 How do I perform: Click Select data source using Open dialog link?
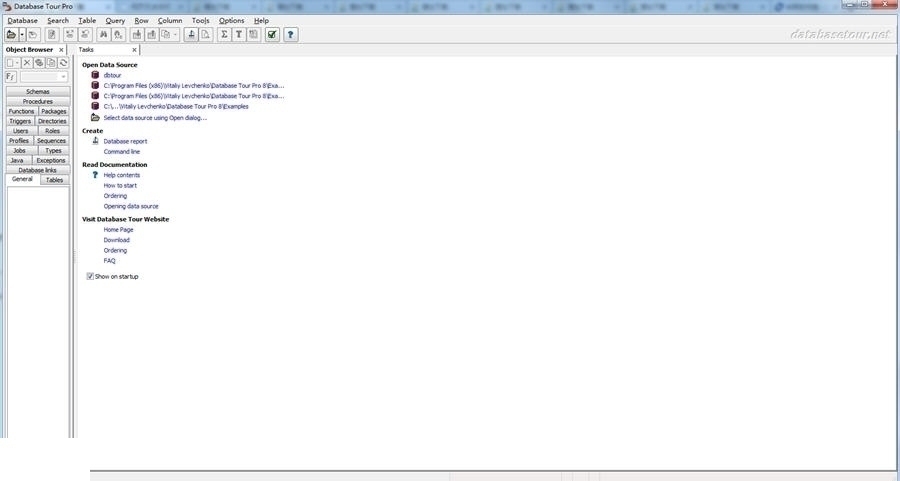point(155,118)
